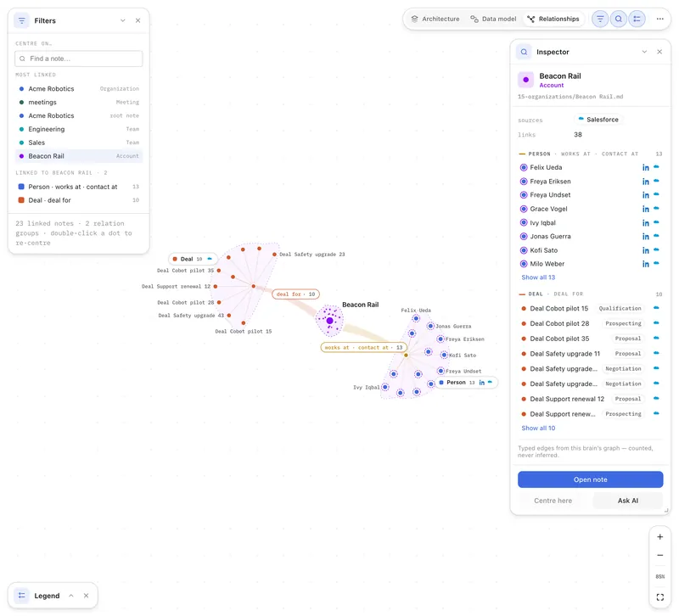Click LinkedIn icon in Person 13 graph badge
679x616 pixels.
481,383
